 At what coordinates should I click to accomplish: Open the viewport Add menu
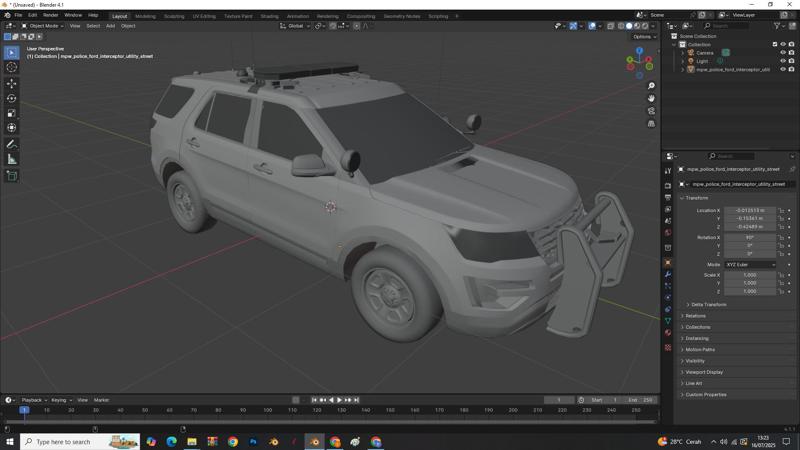pos(110,26)
